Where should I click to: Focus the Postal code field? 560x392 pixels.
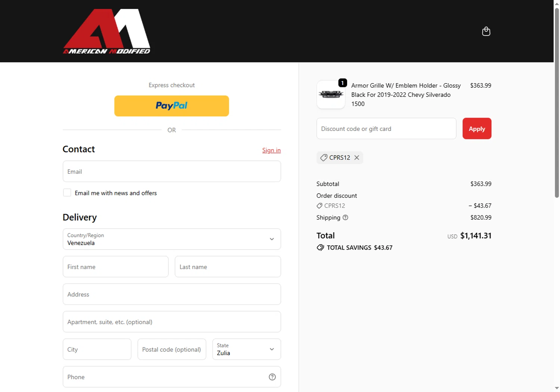click(x=172, y=349)
